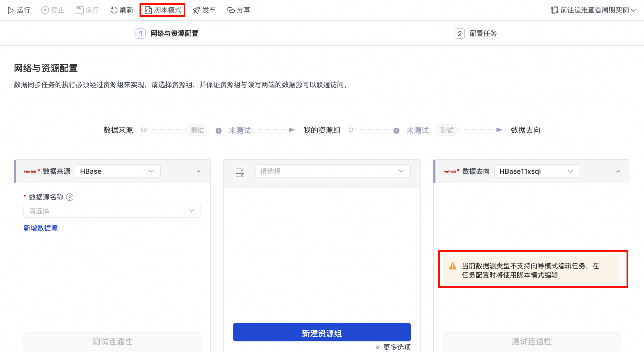Click help icon next to 数据源名称
Image resolution: width=644 pixels, height=352 pixels.
tap(70, 197)
